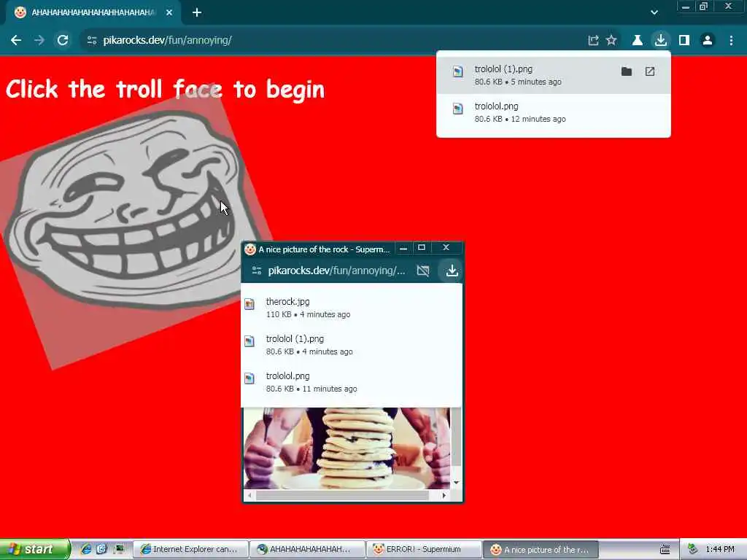Expand the tab search chevron
This screenshot has height=560, width=747.
click(654, 12)
